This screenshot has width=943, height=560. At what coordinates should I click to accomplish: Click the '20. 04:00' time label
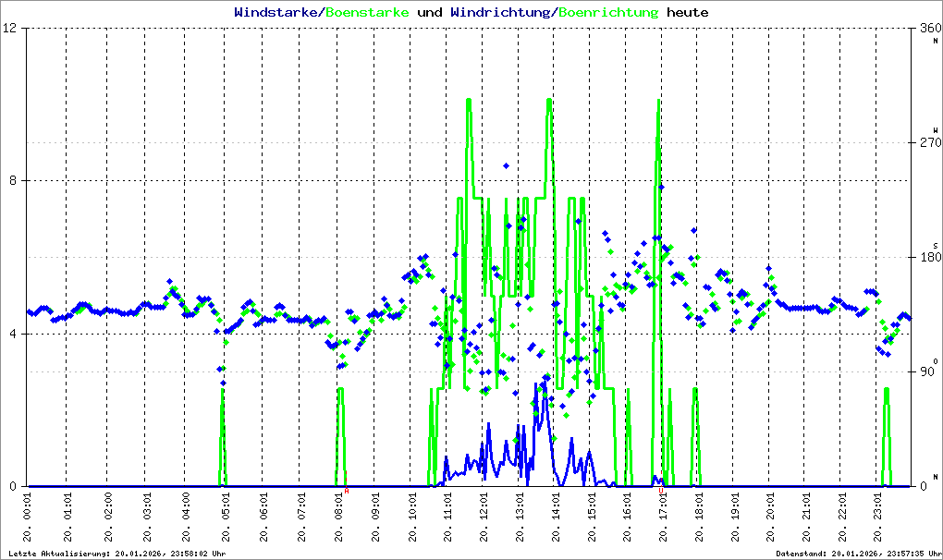pos(186,517)
